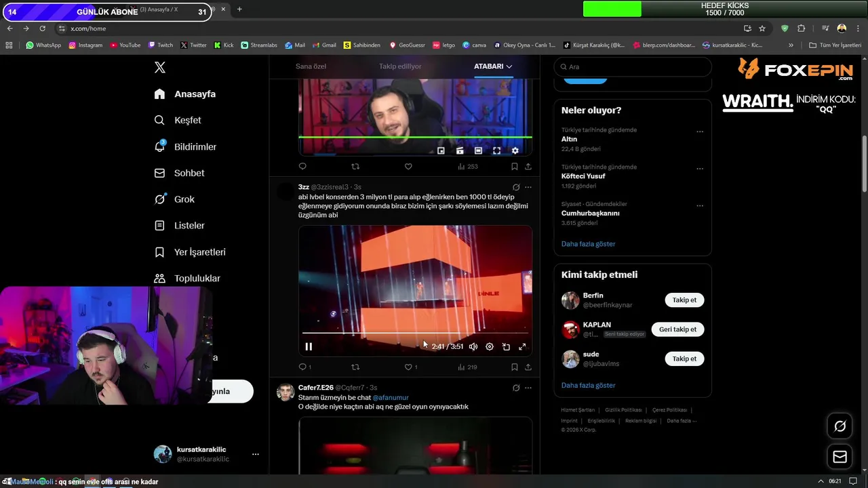Click Grok icon on Cafer7.E26 post

[x=516, y=388]
